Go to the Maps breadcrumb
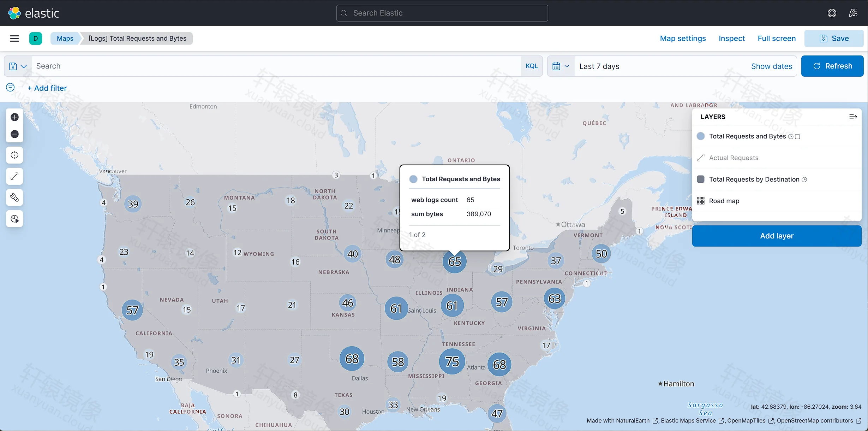Image resolution: width=868 pixels, height=431 pixels. pyautogui.click(x=65, y=39)
